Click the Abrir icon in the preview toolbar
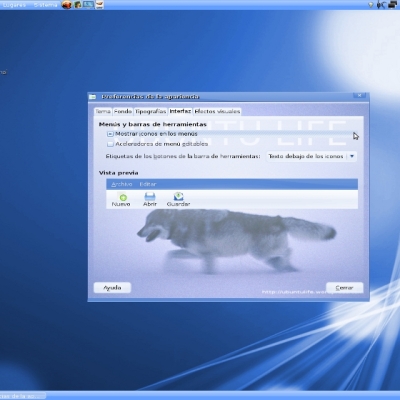 pyautogui.click(x=150, y=196)
